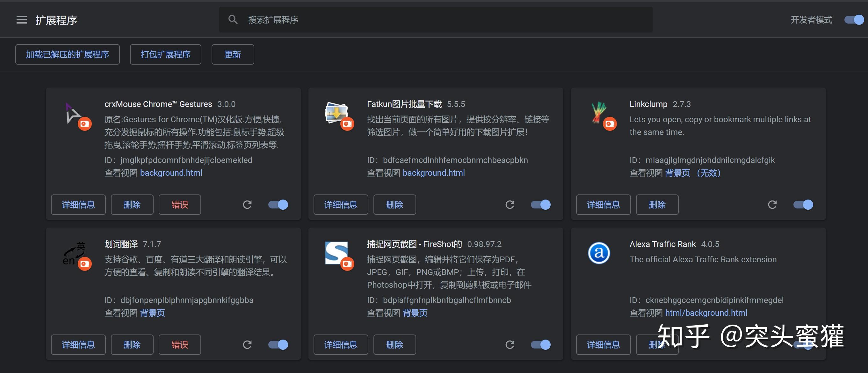The image size is (868, 373).
Task: Remove 划词翻译 via 删除 button
Action: pyautogui.click(x=132, y=345)
